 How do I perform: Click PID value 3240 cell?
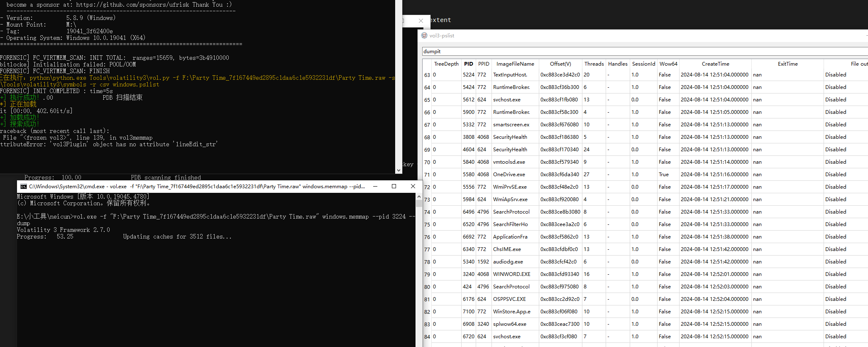point(469,274)
